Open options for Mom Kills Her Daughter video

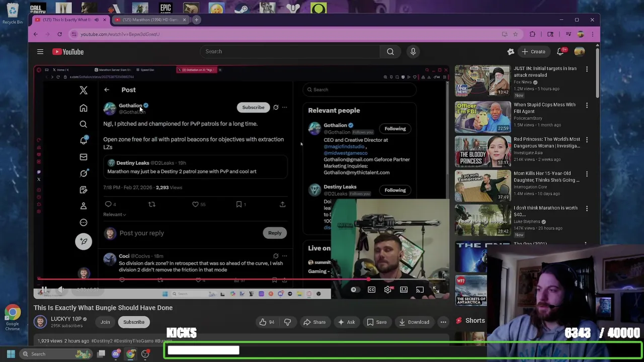point(587,174)
